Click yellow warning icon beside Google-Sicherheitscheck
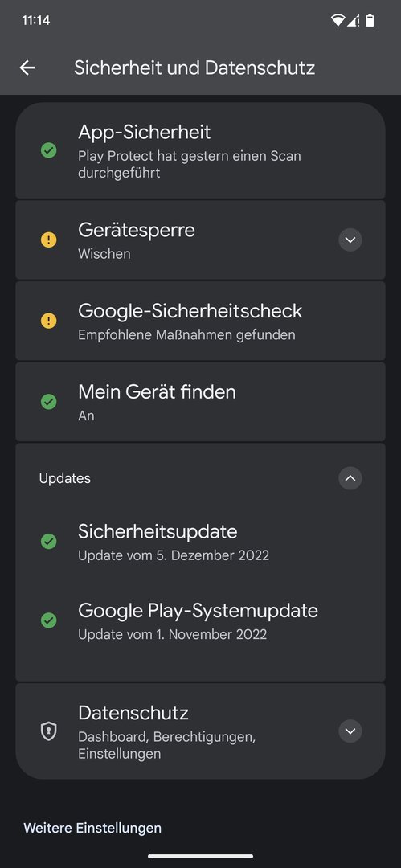Screen dimensions: 401x868 click(49, 321)
